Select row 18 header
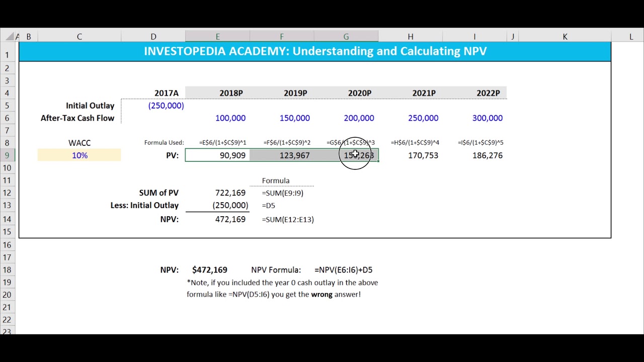Viewport: 644px width, 362px height. click(x=7, y=270)
